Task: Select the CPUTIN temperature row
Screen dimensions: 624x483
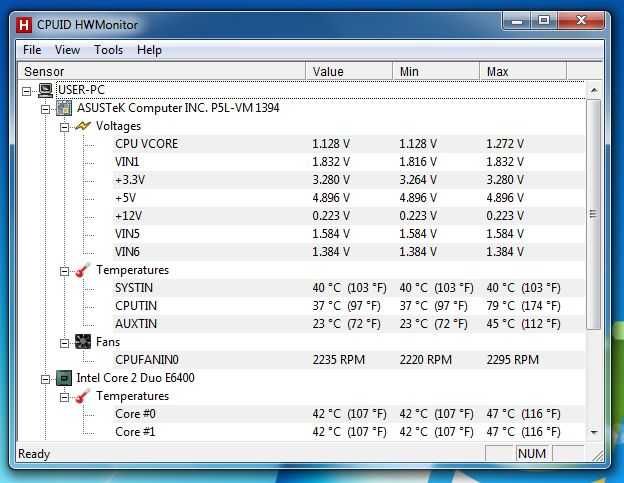Action: 348,306
